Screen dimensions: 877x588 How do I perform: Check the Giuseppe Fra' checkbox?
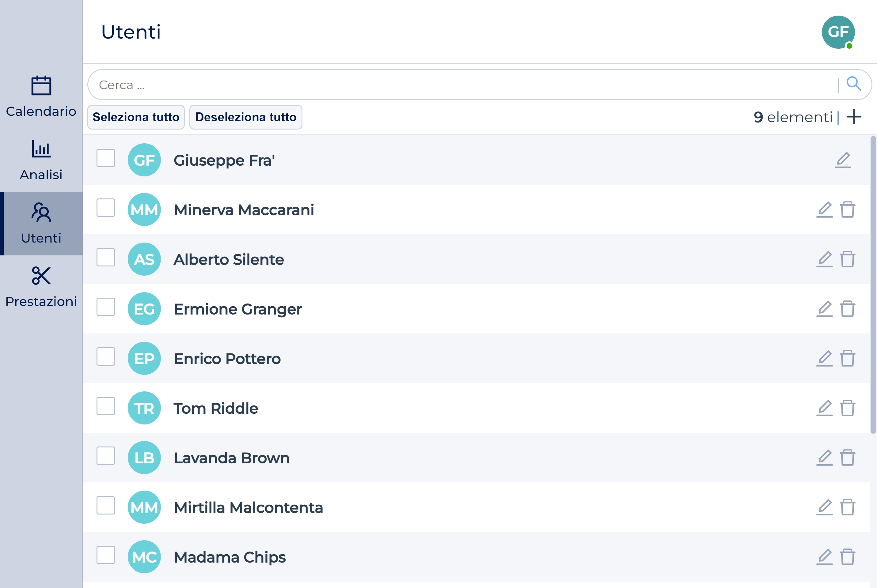pos(106,158)
